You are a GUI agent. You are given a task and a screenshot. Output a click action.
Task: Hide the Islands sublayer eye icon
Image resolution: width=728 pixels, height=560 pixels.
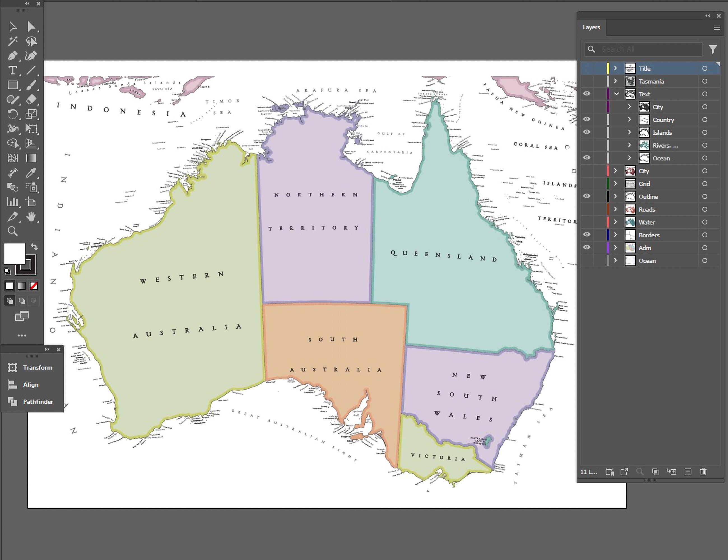587,132
